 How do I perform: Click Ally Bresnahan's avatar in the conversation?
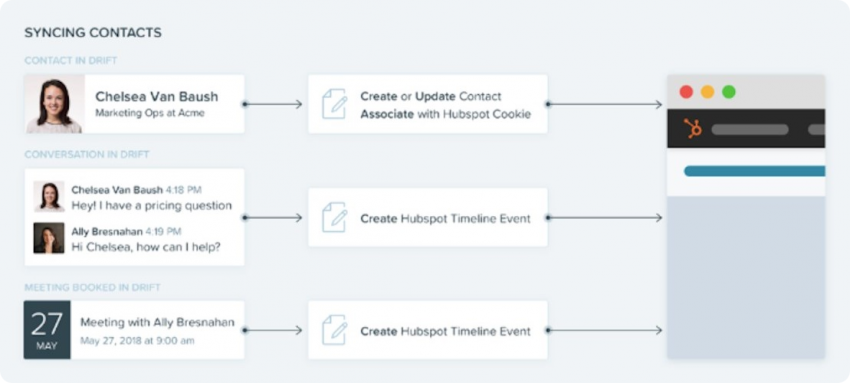click(49, 238)
